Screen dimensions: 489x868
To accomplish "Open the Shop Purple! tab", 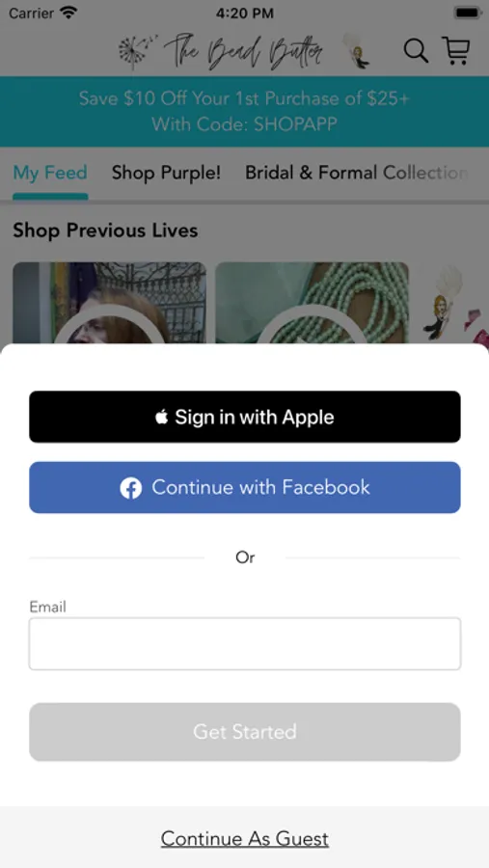I will click(x=166, y=173).
